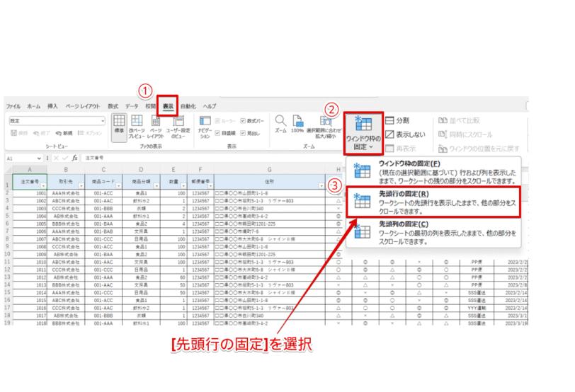Click 同時にスクロール synchronous scrolling
The height and width of the screenshot is (392, 575).
465,134
